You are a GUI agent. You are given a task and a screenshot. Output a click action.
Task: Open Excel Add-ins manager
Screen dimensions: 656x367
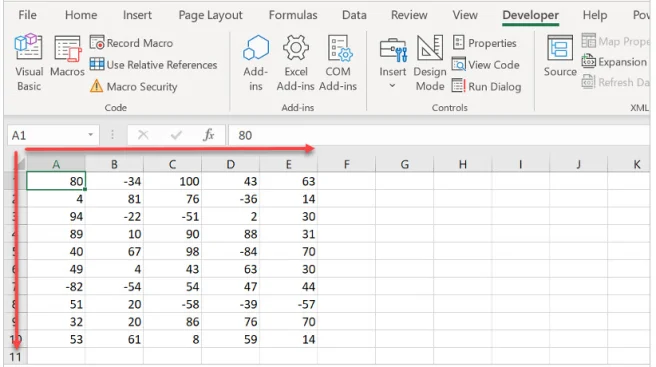295,63
